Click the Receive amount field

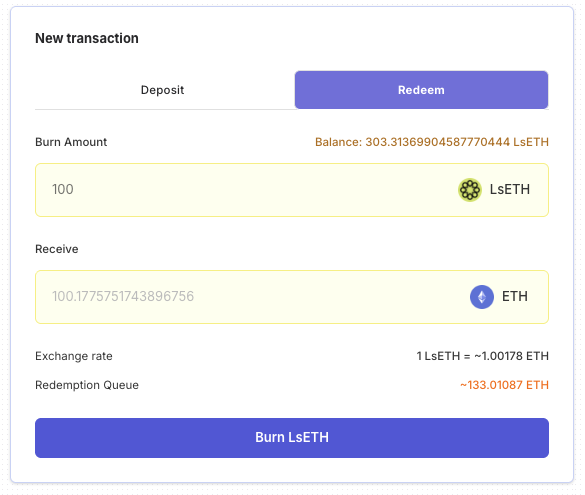[x=292, y=297]
